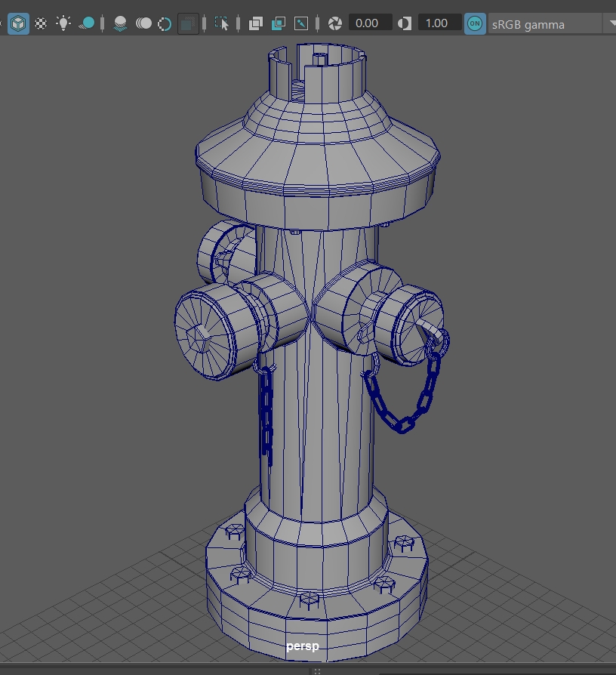Image resolution: width=616 pixels, height=675 pixels.
Task: Turn on use all lights bulb icon
Action: pos(63,23)
